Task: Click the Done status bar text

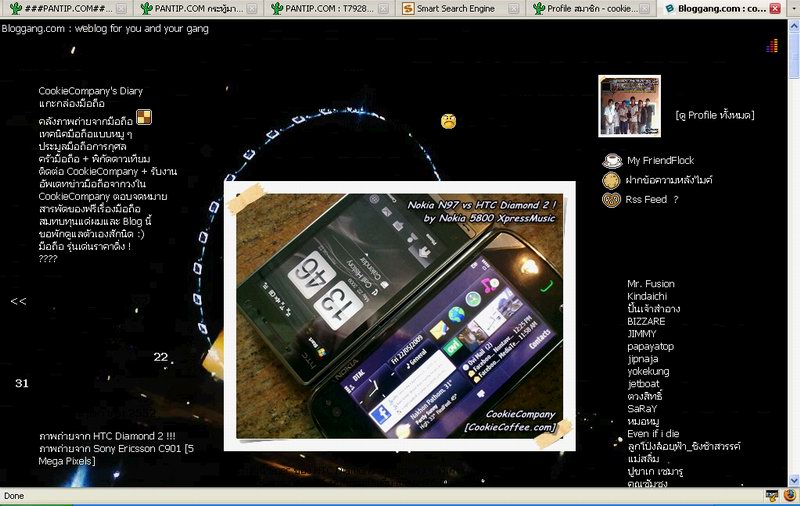Action: point(14,496)
